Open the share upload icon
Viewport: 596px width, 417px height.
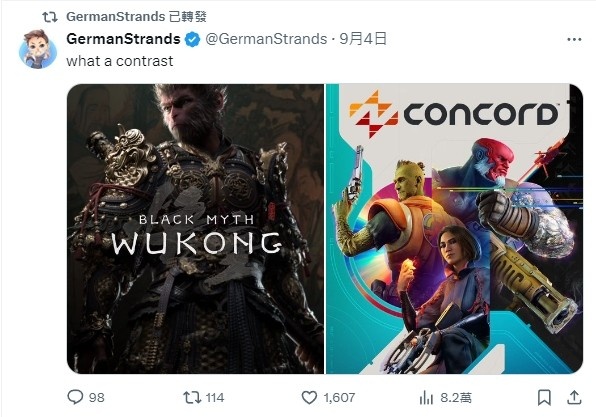574,398
